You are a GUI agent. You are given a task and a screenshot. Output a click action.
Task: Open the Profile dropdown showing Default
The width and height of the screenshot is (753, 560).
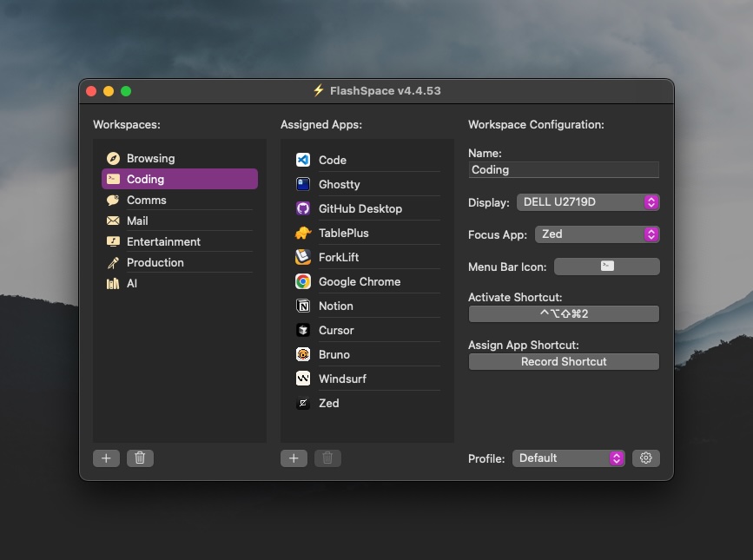[x=569, y=458]
